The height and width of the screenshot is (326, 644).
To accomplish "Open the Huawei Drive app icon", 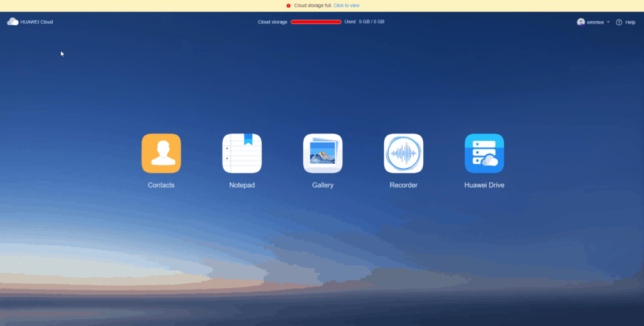I will pos(484,154).
